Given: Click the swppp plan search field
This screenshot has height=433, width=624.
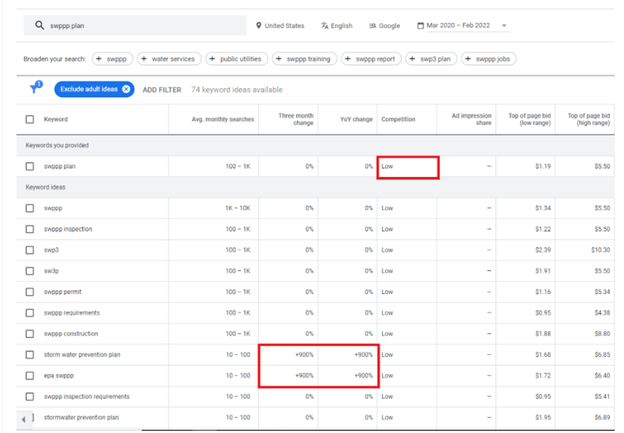Looking at the screenshot, I should tap(135, 25).
